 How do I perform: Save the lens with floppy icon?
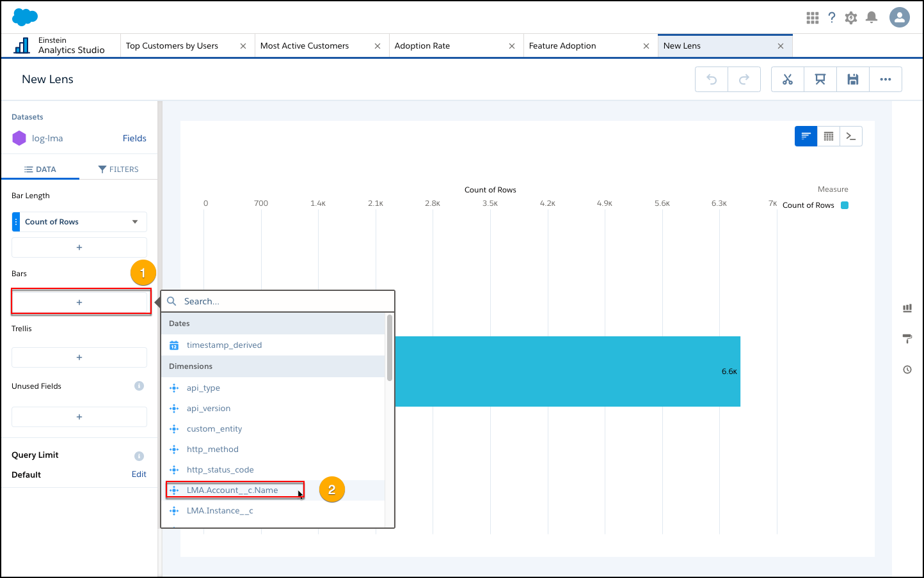[x=853, y=79]
